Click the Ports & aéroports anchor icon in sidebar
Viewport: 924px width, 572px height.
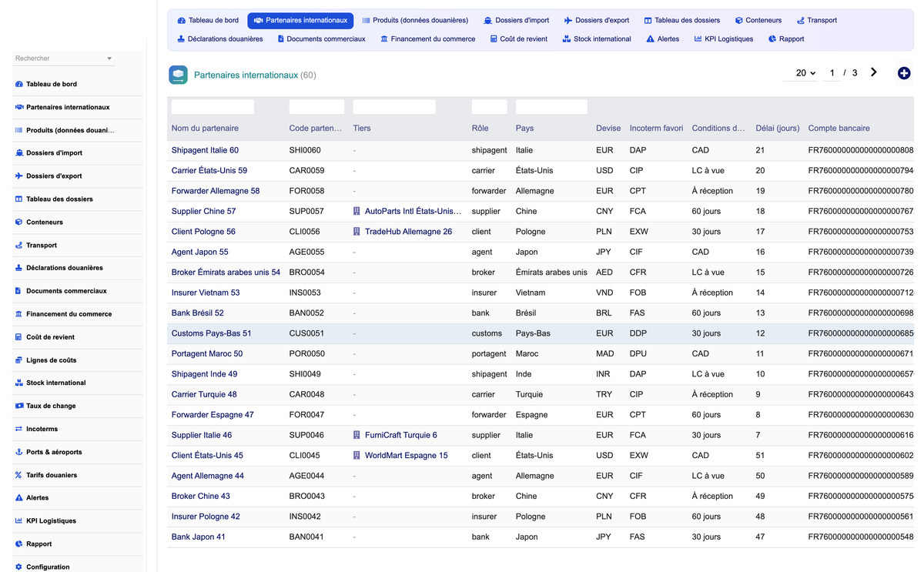click(19, 452)
